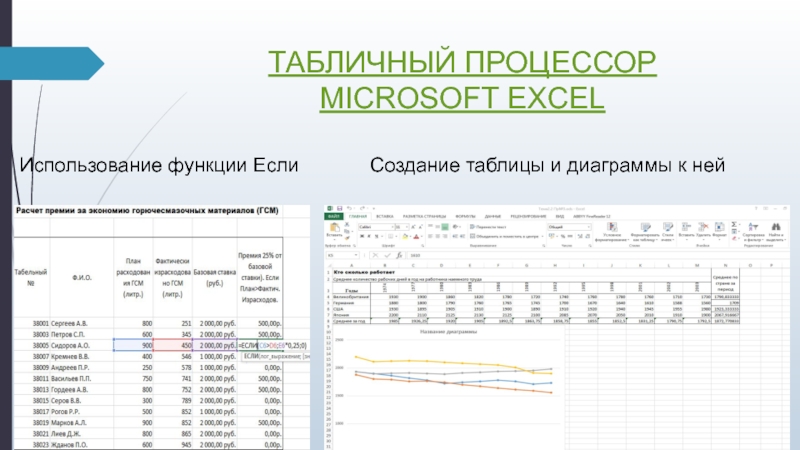Toggle Underline formatting in font group
Image resolution: width=800 pixels, height=450 pixels.
pos(377,236)
